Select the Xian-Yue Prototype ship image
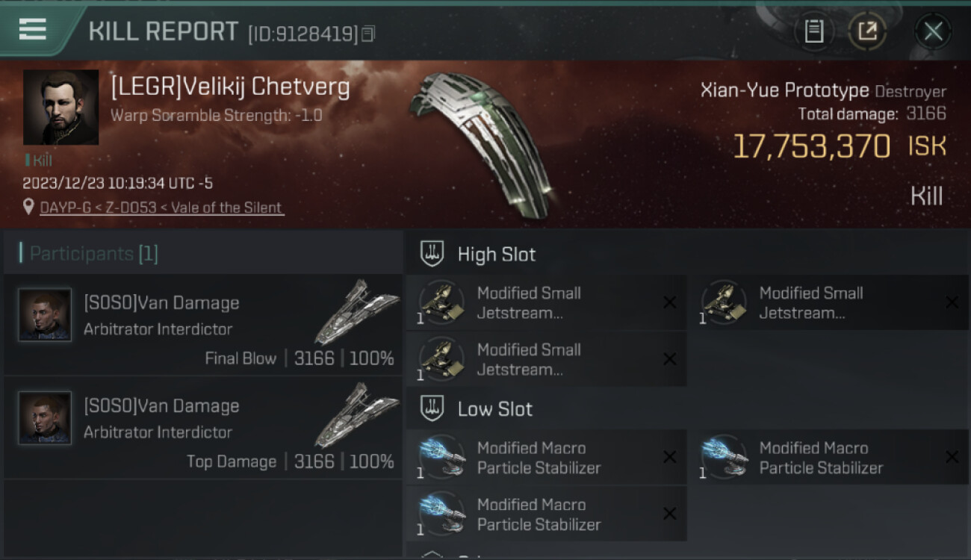Image resolution: width=971 pixels, height=560 pixels. [x=481, y=143]
